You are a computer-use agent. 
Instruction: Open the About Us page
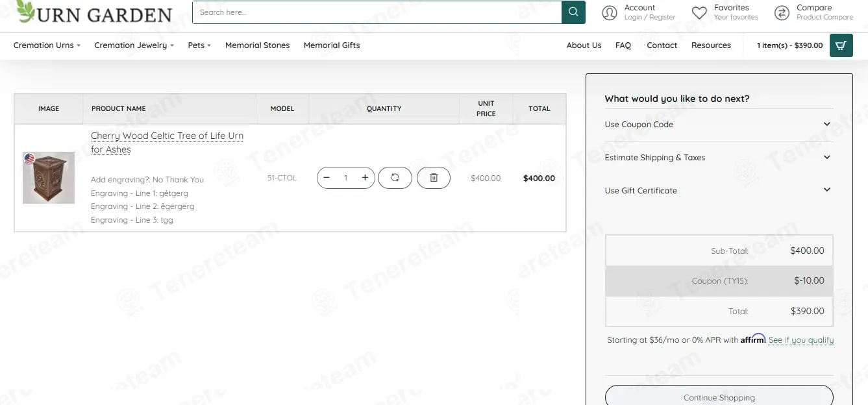(584, 45)
